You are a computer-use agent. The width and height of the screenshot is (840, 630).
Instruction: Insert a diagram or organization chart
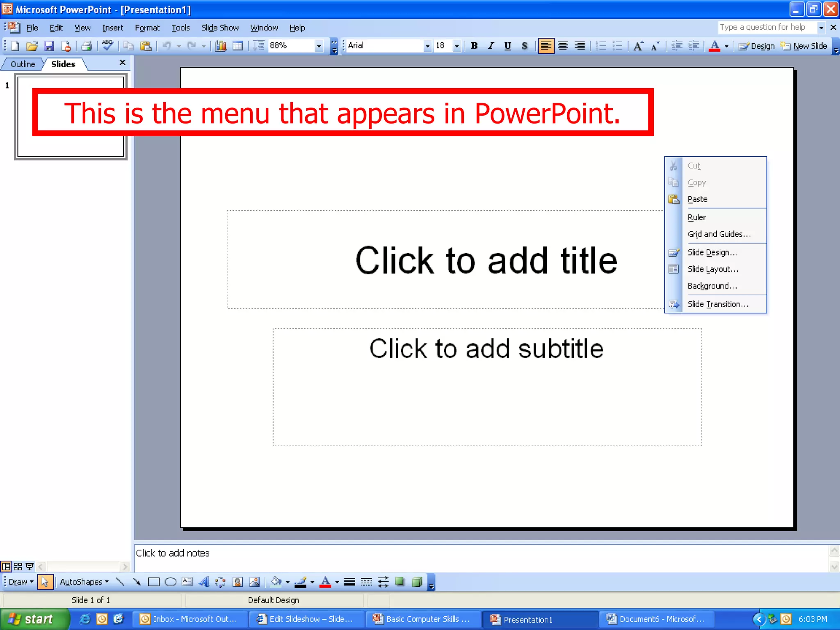pyautogui.click(x=221, y=582)
